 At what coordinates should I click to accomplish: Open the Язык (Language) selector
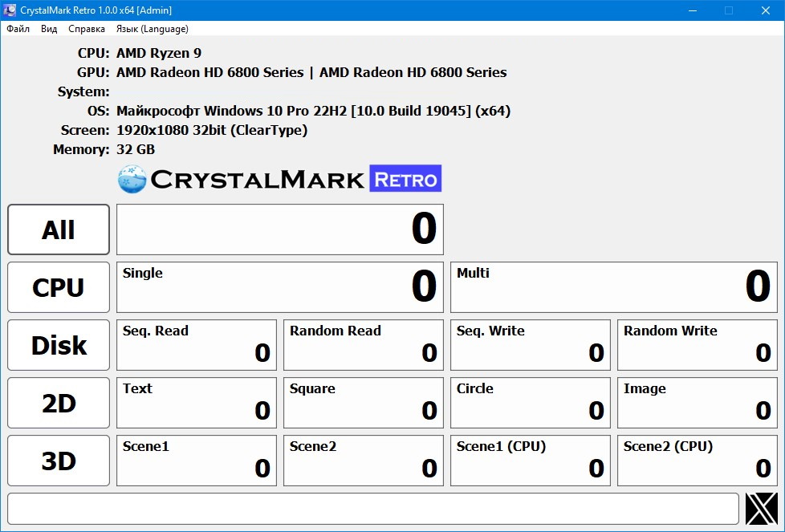tap(152, 28)
